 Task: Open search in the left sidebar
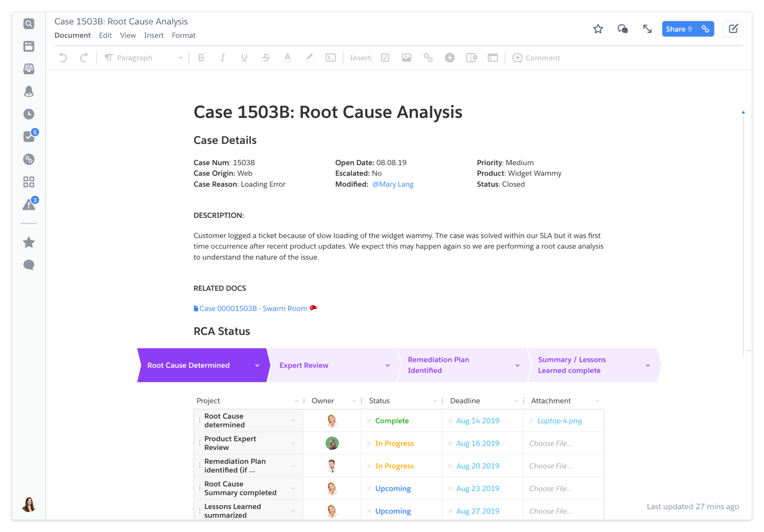coord(29,24)
